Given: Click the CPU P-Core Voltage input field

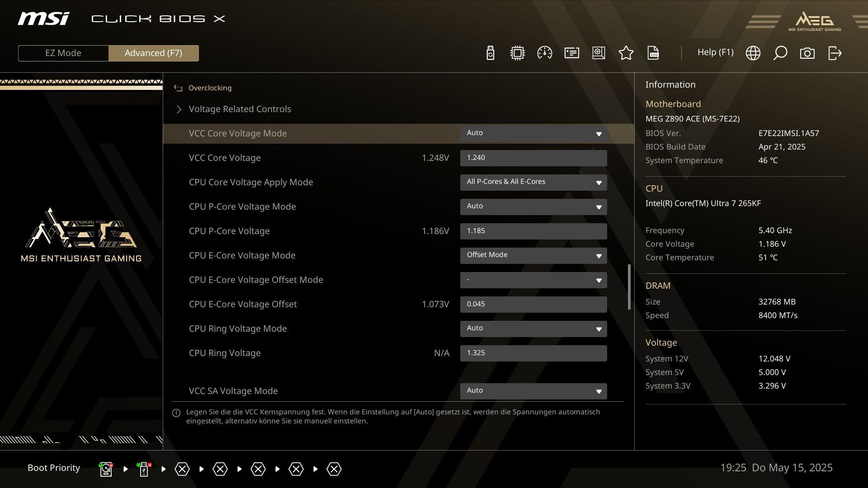Looking at the screenshot, I should click(533, 231).
